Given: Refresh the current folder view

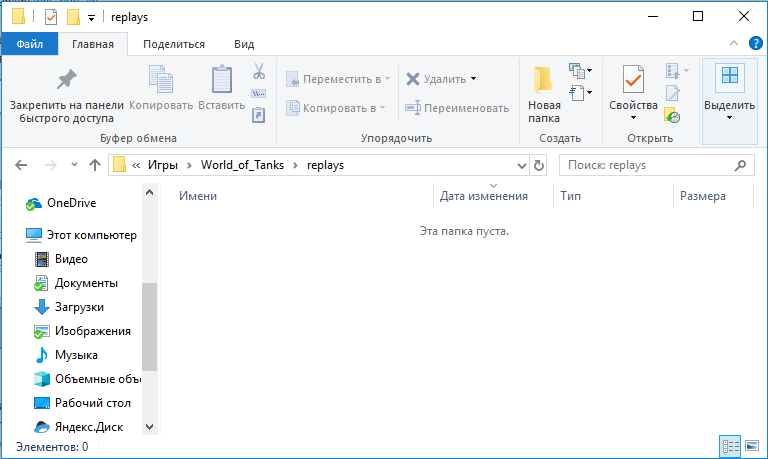Looking at the screenshot, I should tap(540, 165).
